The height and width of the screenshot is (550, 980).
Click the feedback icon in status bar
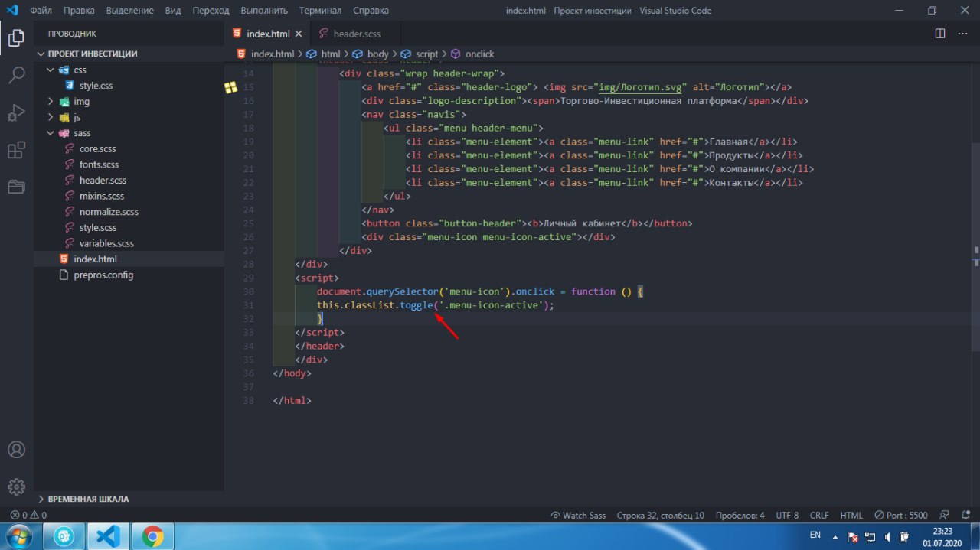coord(944,516)
